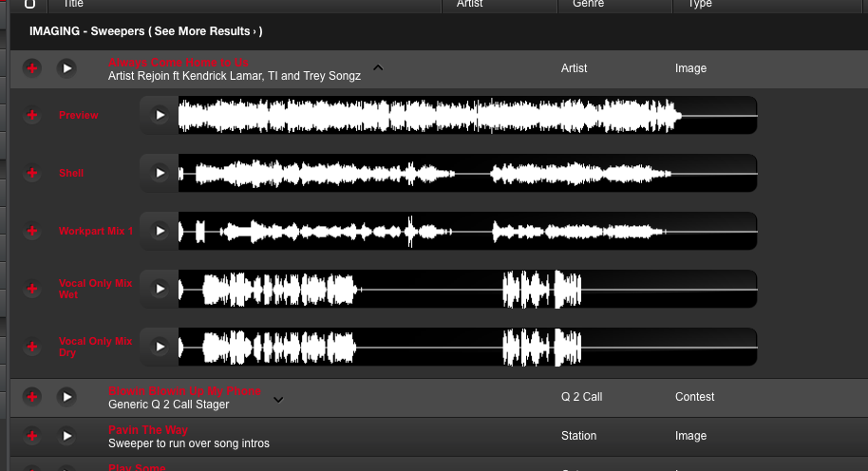The height and width of the screenshot is (471, 868).
Task: Sort by the Artist column header
Action: 469,4
